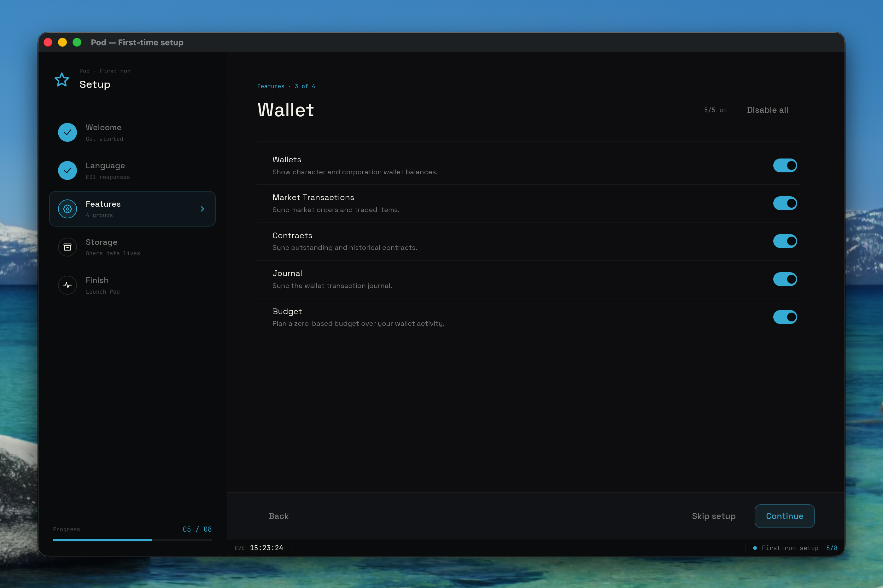Disable the Market Transactions switch
883x588 pixels.
tap(785, 203)
